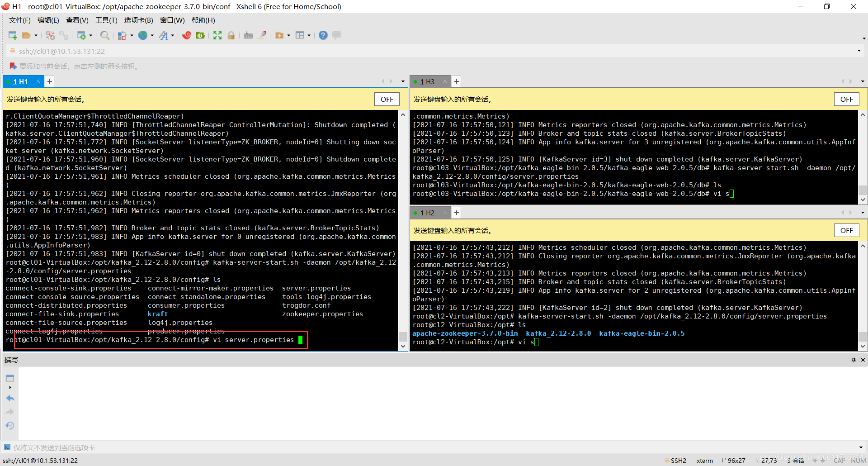The image size is (868, 466).
Task: Click H2 terminal scrollbar down arrow
Action: (x=863, y=347)
